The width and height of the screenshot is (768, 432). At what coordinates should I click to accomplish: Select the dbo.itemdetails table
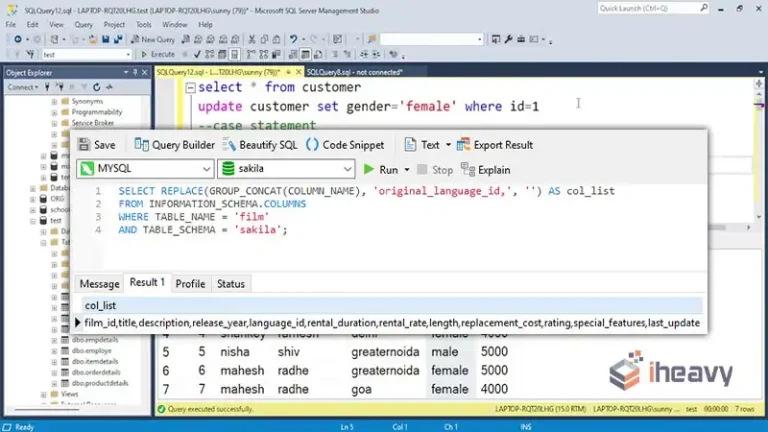(95, 361)
